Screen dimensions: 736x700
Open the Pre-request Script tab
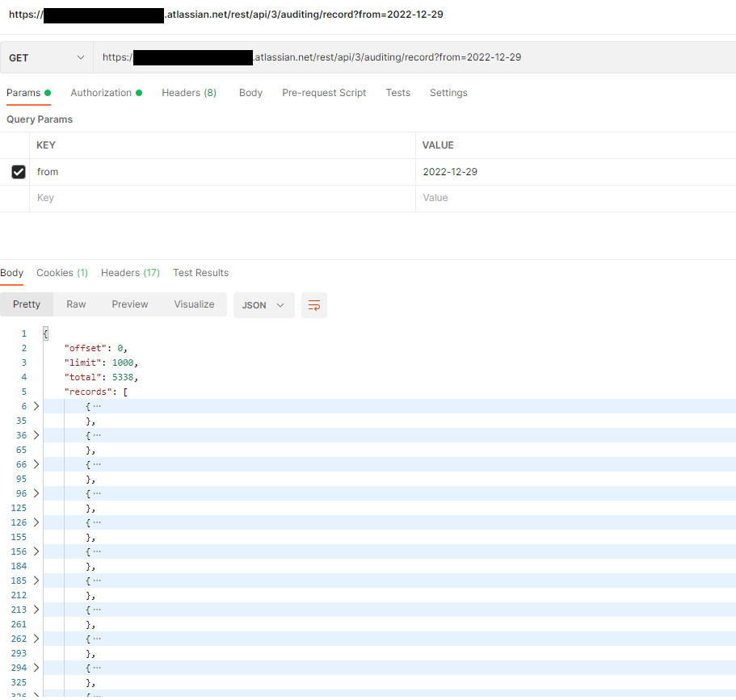324,93
